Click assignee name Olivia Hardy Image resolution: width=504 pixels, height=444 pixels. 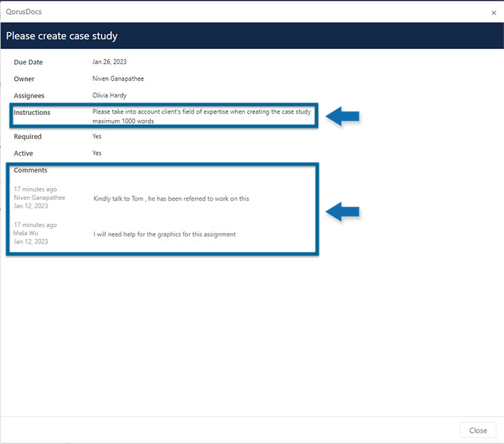click(110, 95)
